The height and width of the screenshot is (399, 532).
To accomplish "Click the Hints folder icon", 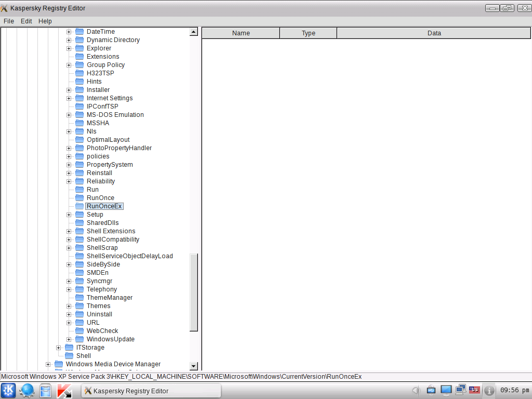I will 79,82.
